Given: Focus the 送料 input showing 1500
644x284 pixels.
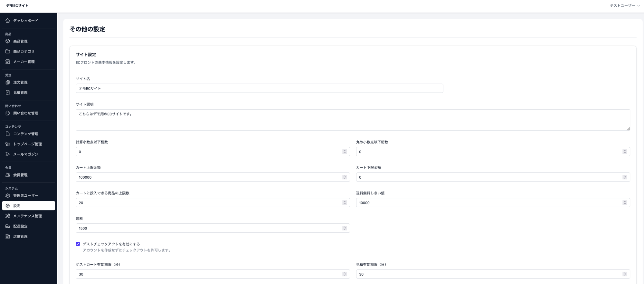Looking at the screenshot, I should (x=213, y=228).
